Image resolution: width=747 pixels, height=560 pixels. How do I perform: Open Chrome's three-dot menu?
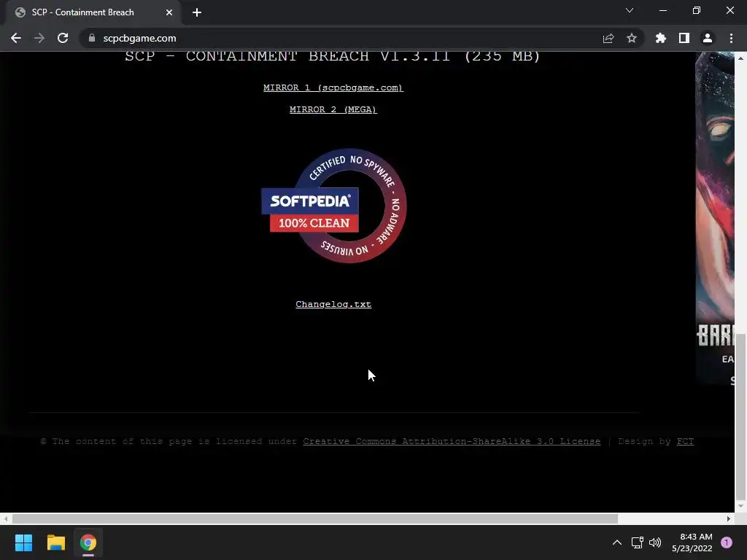731,38
